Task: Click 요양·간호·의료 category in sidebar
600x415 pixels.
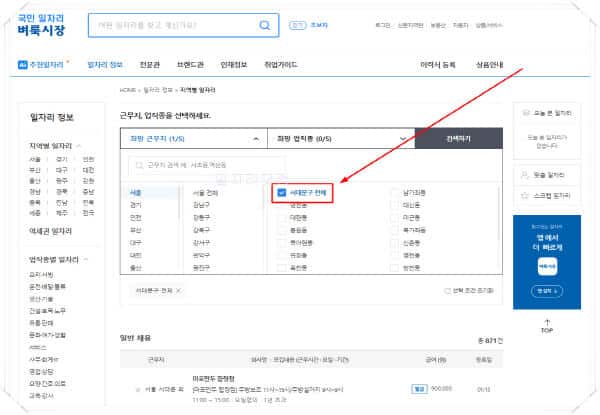Action: [47, 383]
